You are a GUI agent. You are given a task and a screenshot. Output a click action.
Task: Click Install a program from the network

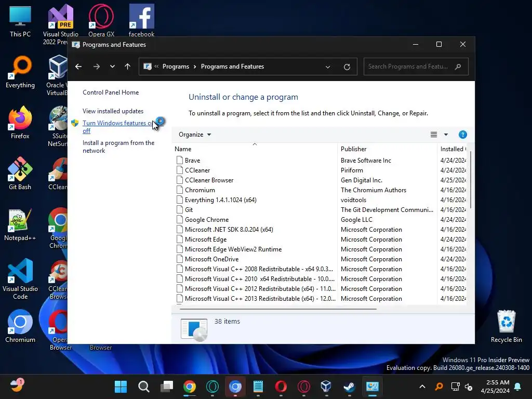coord(118,147)
